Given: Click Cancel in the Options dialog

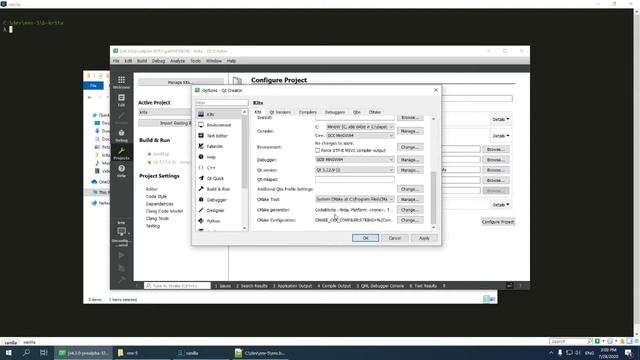Looking at the screenshot, I should [395, 238].
